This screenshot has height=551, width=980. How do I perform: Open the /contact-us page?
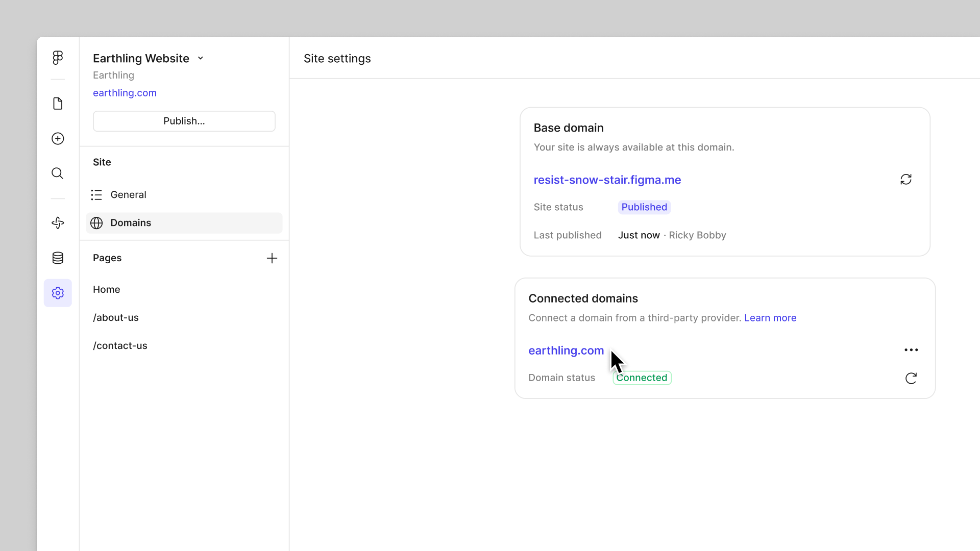(120, 346)
